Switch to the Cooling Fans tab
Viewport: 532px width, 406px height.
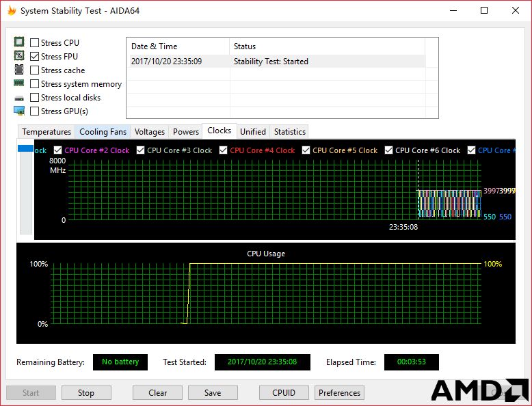click(103, 132)
